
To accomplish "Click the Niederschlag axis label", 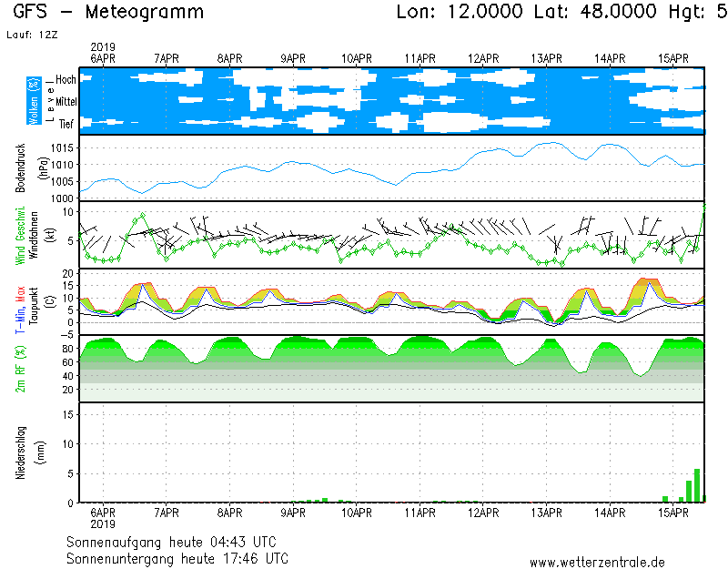I will [20, 452].
